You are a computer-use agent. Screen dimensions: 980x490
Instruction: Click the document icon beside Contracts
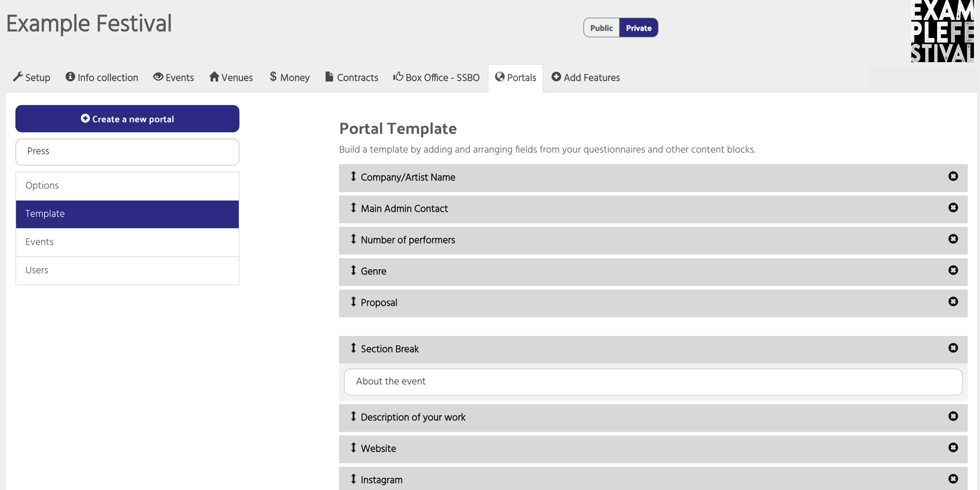[329, 77]
